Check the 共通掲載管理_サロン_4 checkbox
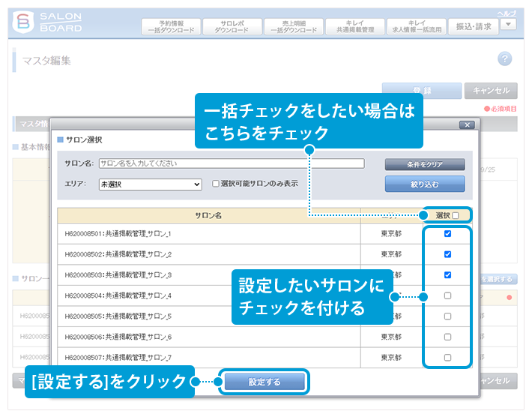Viewport: 532px width, 420px height. 447,295
